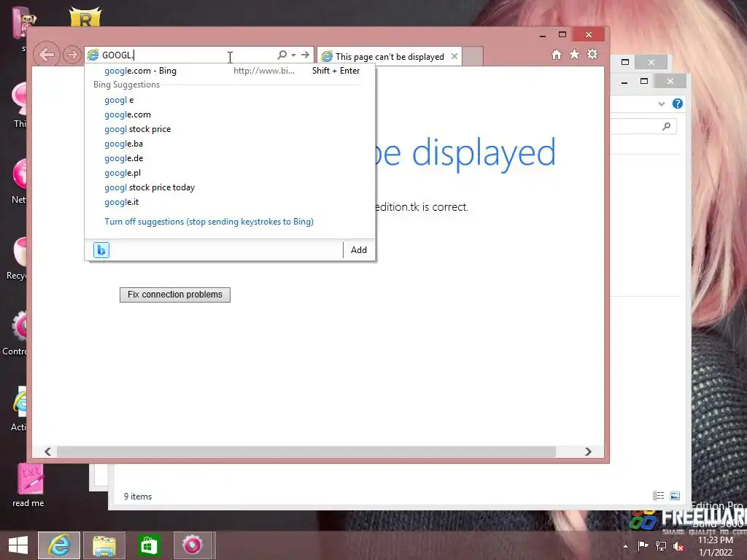The width and height of the screenshot is (747, 560).
Task: Open Internet Explorer Home page icon
Action: [556, 55]
